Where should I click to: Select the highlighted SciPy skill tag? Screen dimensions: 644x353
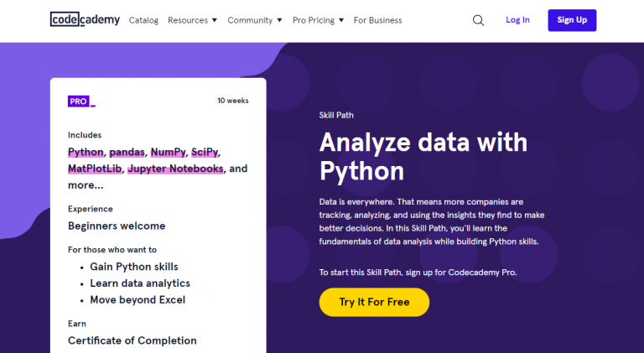[x=205, y=152]
